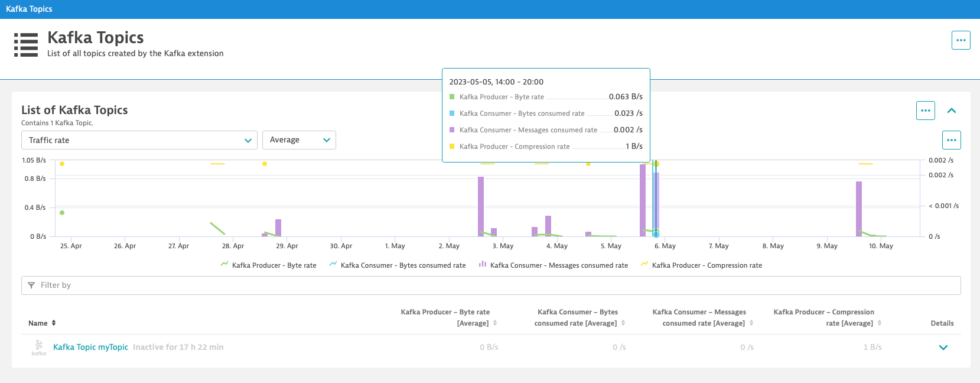980x383 pixels.
Task: Click the 'Inactive for 17 h 22 min' status text
Action: [x=178, y=347]
